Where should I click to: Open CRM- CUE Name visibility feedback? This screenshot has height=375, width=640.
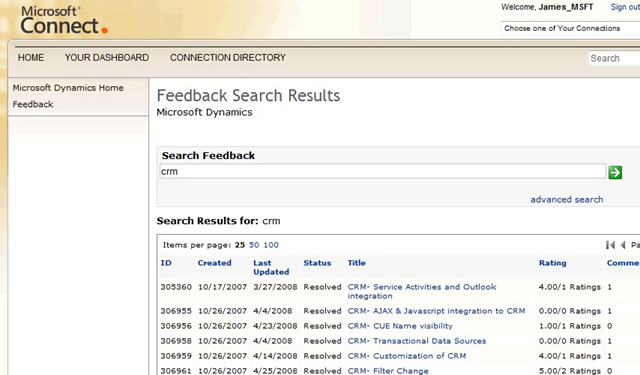click(400, 326)
